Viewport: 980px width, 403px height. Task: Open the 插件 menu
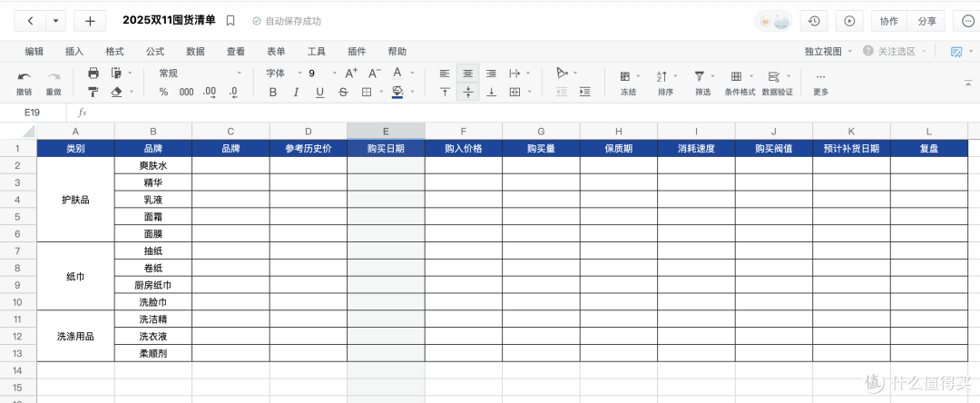point(357,52)
